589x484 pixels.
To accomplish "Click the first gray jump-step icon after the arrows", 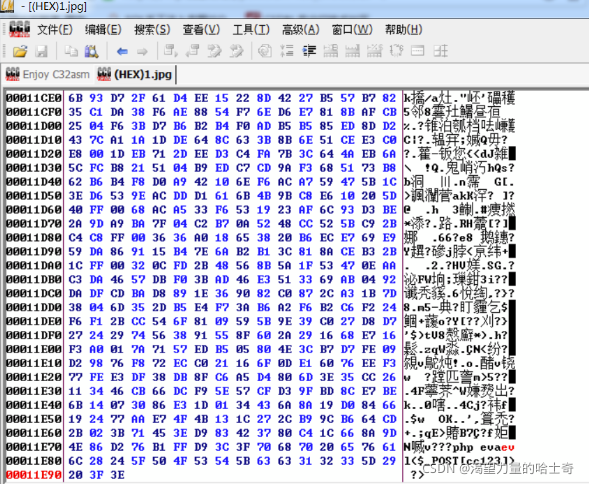I will coord(171,50).
